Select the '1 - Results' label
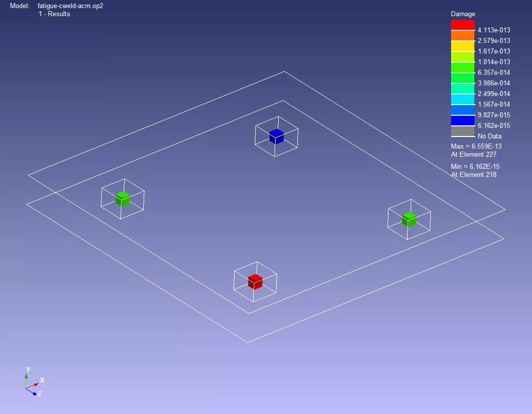532x414 pixels. click(54, 14)
